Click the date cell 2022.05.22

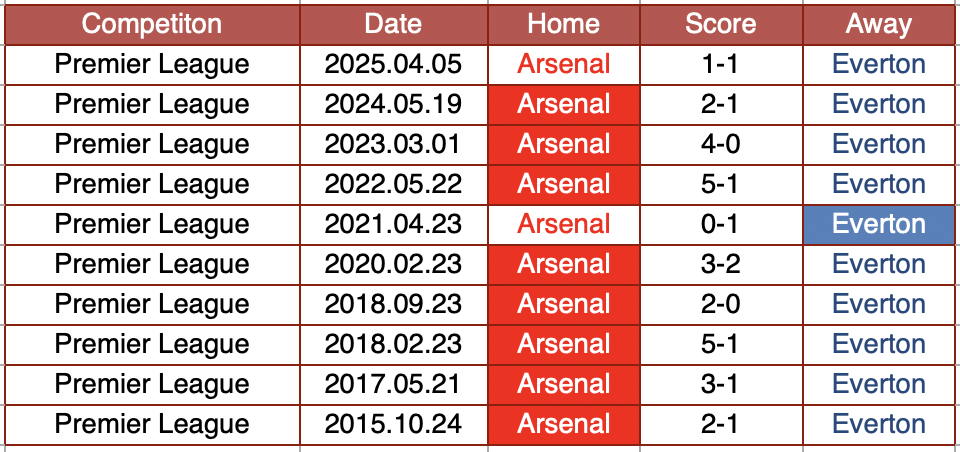[393, 184]
